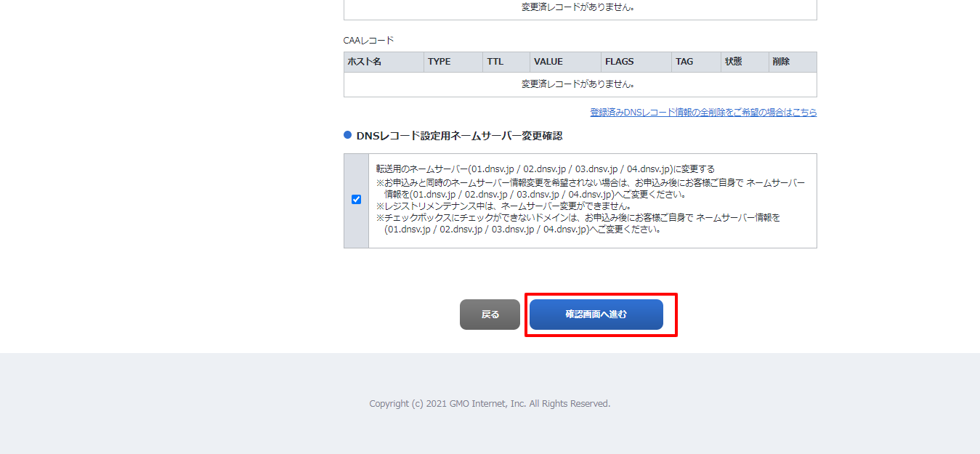The height and width of the screenshot is (454, 980).
Task: Click the DNSレコード設定用ネームサーバー変更確認 heading
Action: (x=459, y=136)
